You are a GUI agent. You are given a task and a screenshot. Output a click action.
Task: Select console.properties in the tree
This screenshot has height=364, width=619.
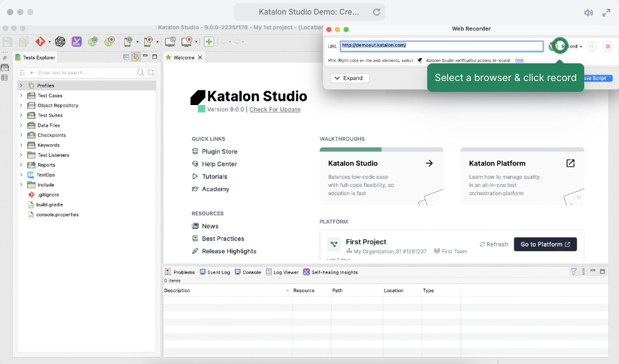tap(57, 215)
